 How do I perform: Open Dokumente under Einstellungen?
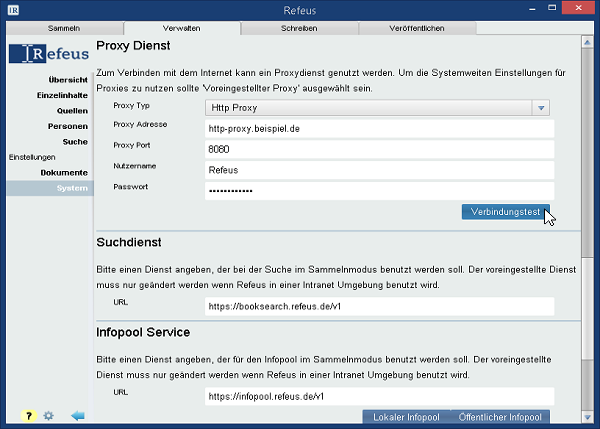click(64, 172)
